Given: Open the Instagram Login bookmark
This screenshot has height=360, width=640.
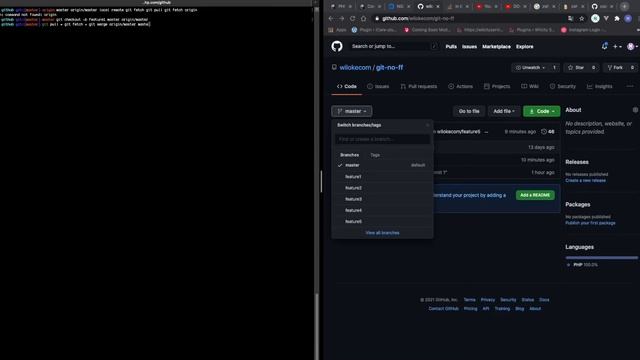Looking at the screenshot, I should 583,30.
